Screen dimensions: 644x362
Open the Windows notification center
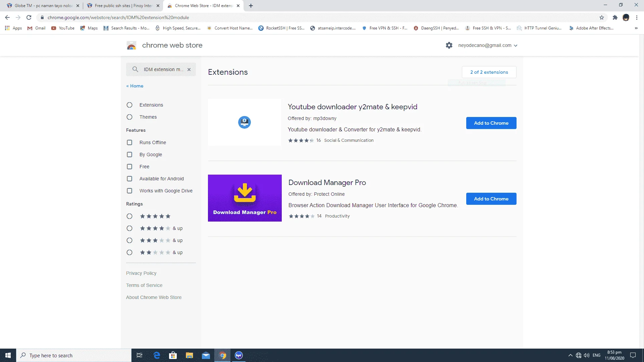click(x=633, y=355)
